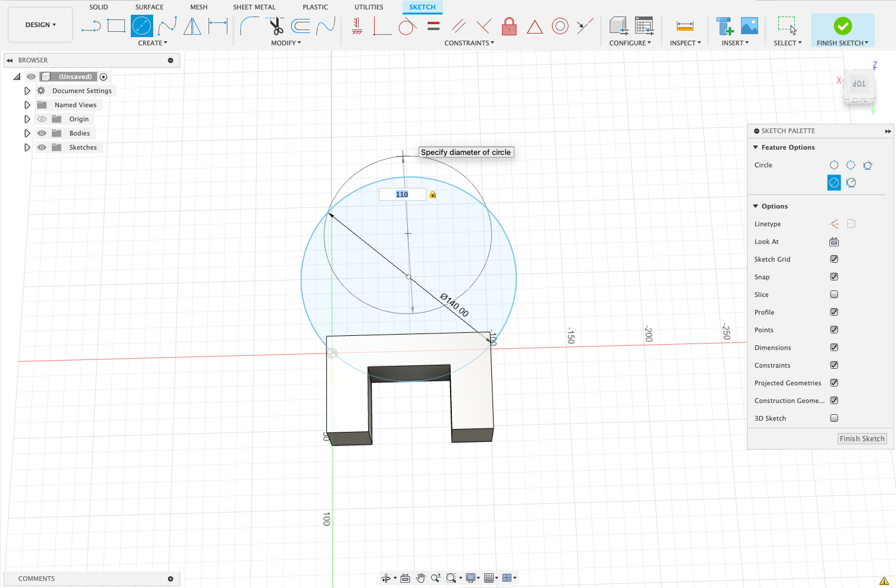Switch to the SHEET METAL tab

[x=254, y=7]
